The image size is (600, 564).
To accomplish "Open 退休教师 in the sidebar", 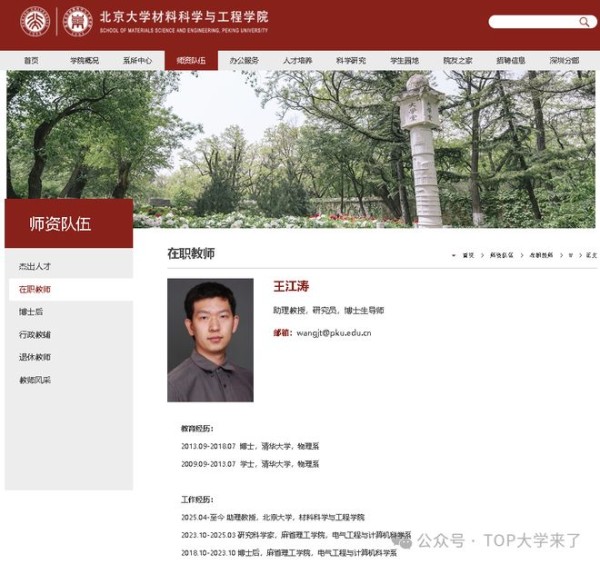I will pyautogui.click(x=35, y=357).
